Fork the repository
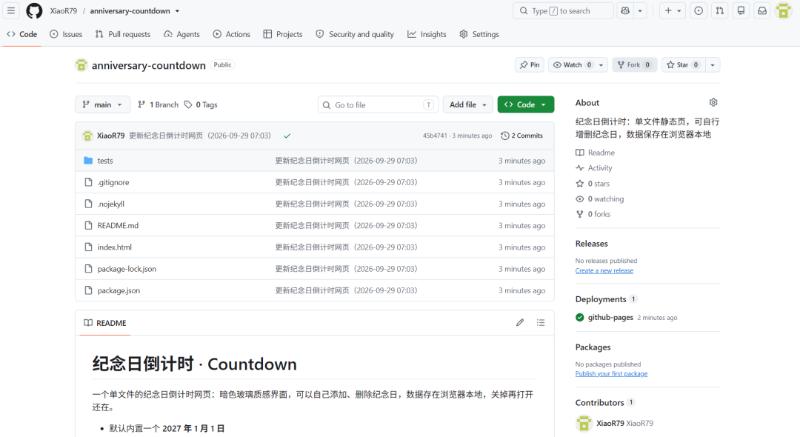 point(634,65)
